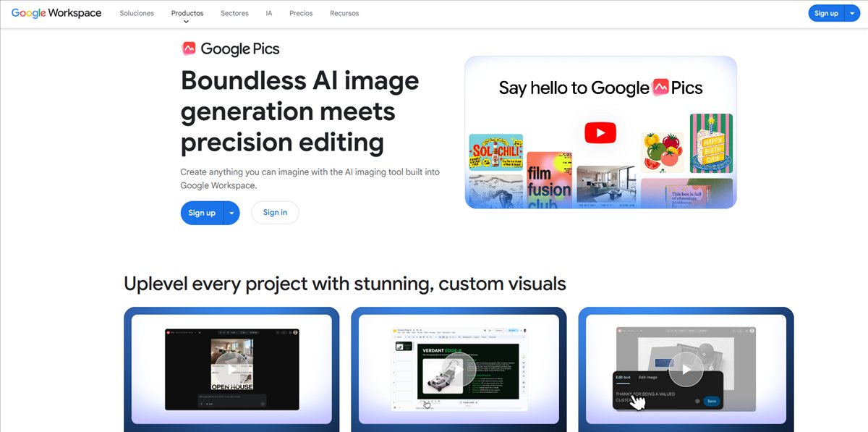Select the Happy Birthday cake thumbnail
This screenshot has height=432, width=868.
[711, 143]
